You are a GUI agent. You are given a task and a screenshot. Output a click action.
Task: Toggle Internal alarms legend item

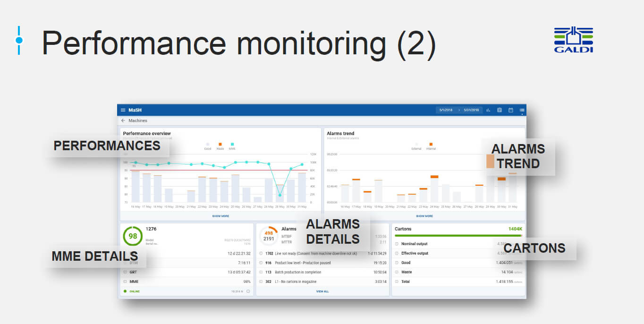click(431, 146)
